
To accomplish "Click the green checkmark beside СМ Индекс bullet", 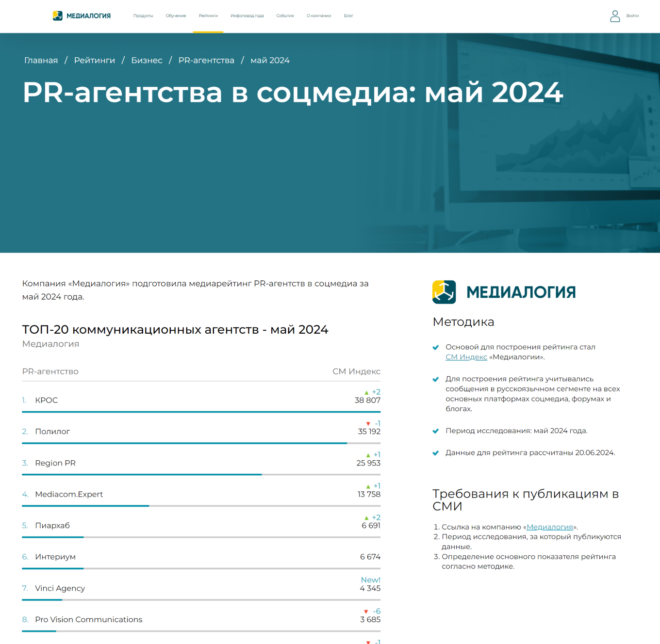I will tap(435, 348).
